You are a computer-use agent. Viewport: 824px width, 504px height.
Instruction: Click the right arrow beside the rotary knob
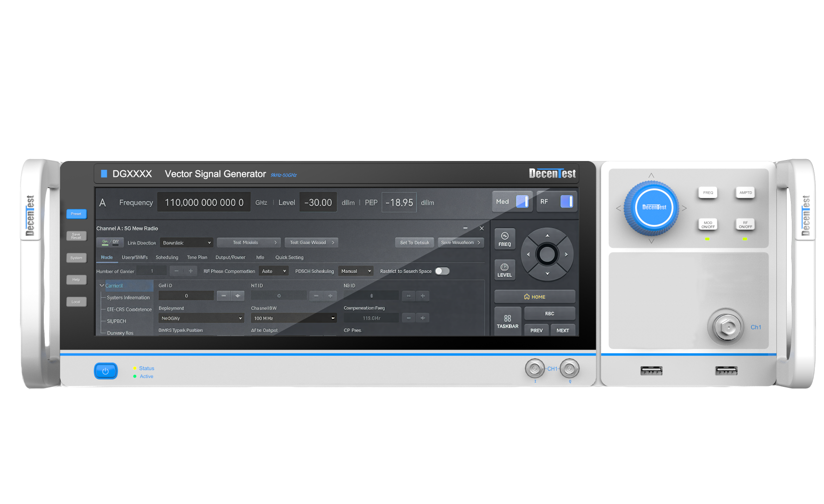coord(684,208)
